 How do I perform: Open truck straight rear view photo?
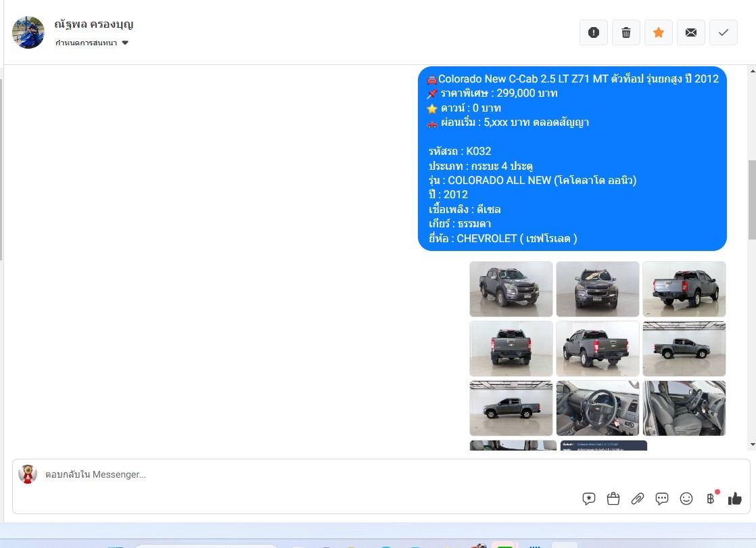pyautogui.click(x=511, y=349)
